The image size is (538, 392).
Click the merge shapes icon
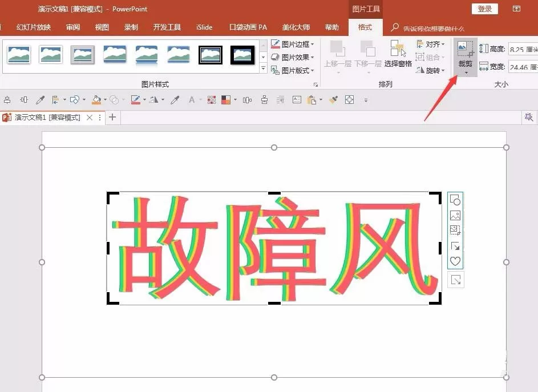(114, 100)
